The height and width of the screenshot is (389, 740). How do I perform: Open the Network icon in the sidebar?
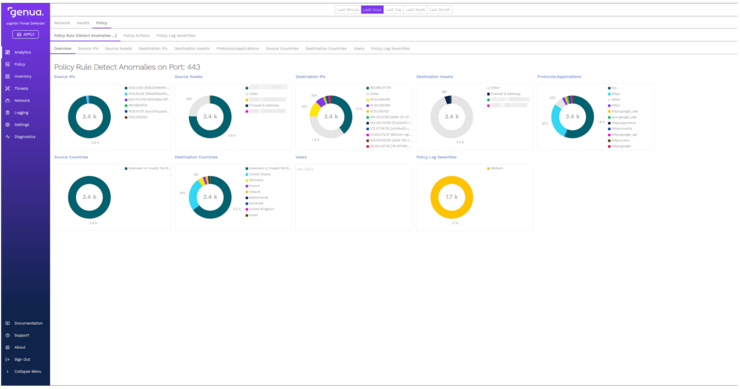tap(8, 101)
